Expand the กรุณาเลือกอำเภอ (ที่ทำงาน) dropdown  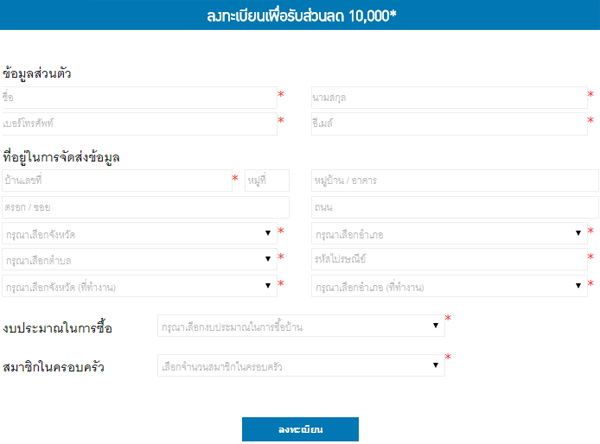tap(447, 286)
